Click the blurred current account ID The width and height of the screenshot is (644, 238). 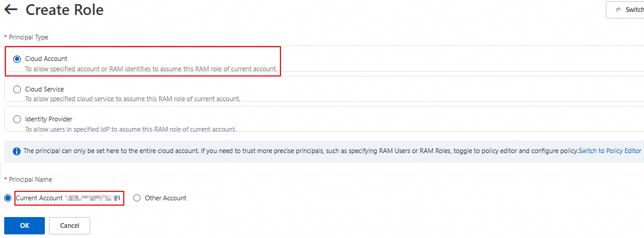(93, 198)
